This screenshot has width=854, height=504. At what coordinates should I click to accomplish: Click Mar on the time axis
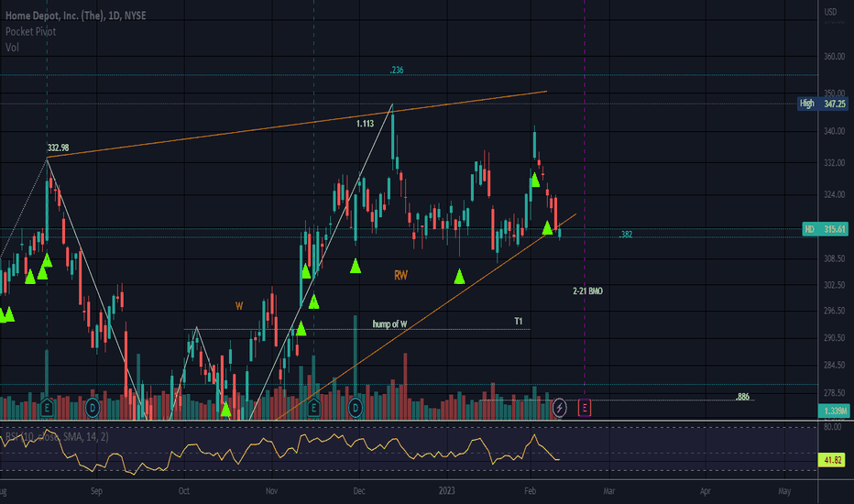(609, 491)
